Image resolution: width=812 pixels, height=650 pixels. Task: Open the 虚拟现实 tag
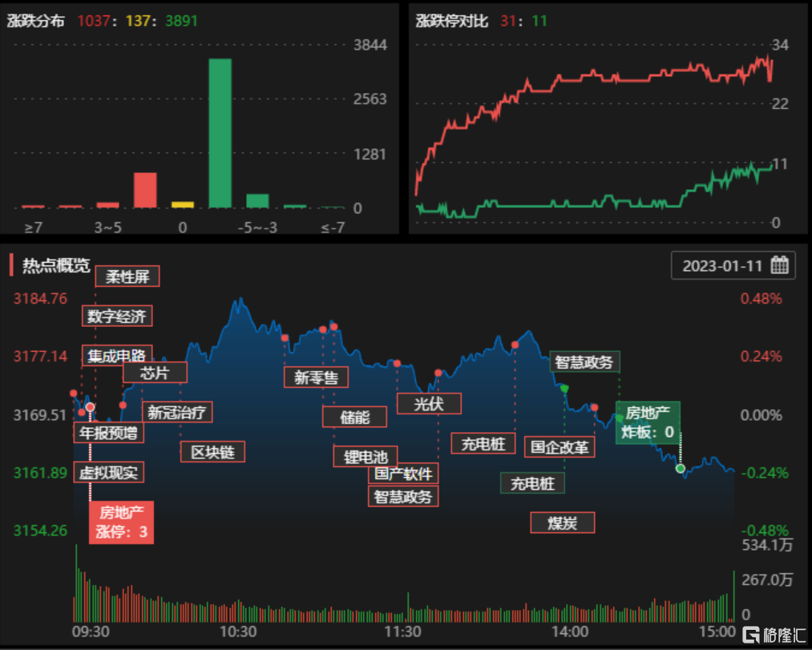[109, 472]
